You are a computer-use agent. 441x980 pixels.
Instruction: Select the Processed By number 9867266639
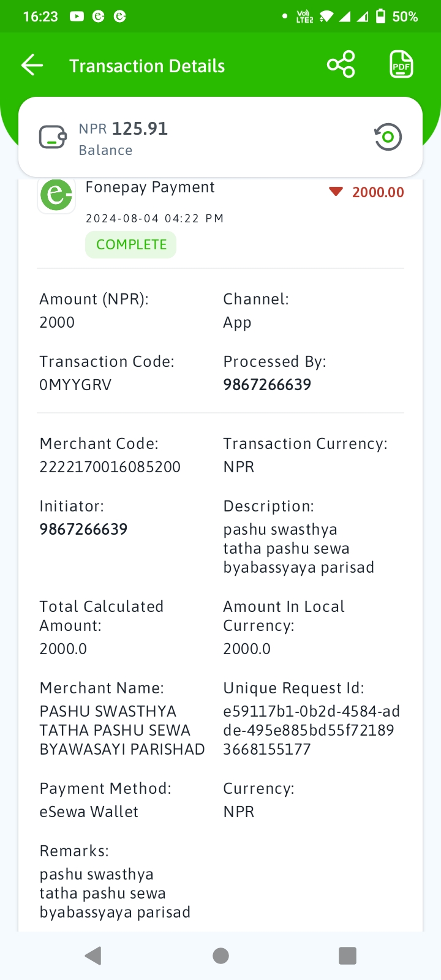pyautogui.click(x=267, y=385)
